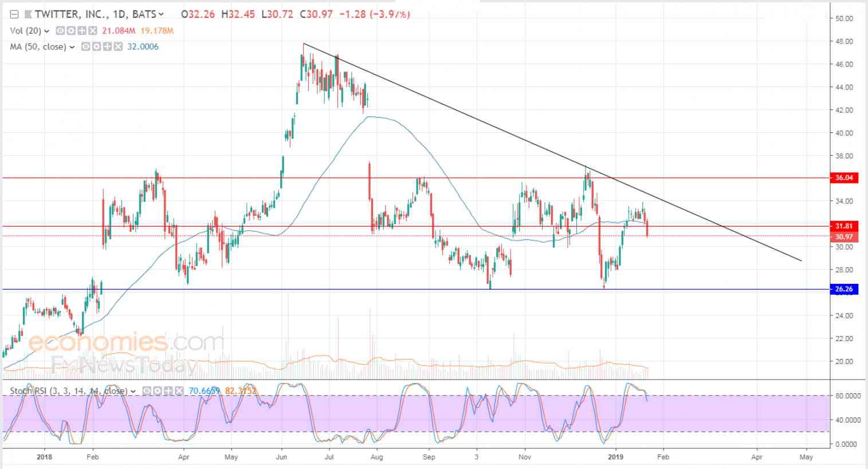
Task: Open the TWITTER, INC. symbol title dropdown arrow
Action: (x=161, y=14)
